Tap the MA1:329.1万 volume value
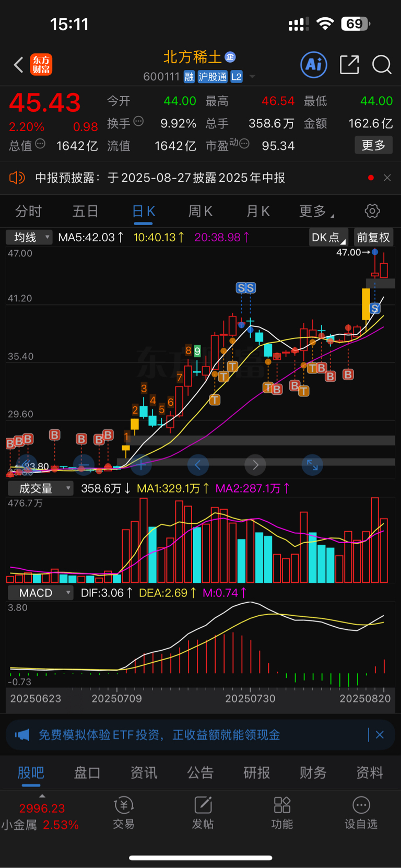 pos(173,488)
